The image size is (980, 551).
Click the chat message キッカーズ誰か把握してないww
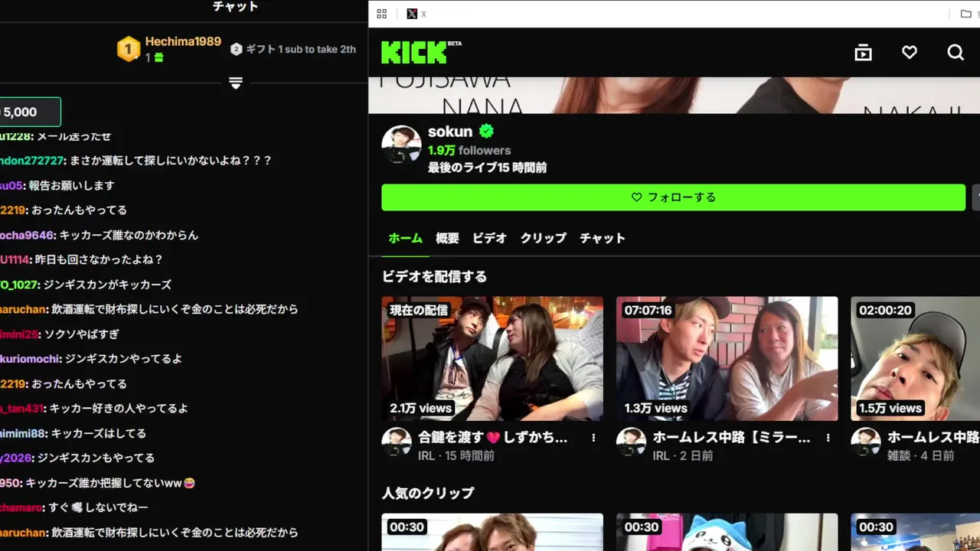110,483
